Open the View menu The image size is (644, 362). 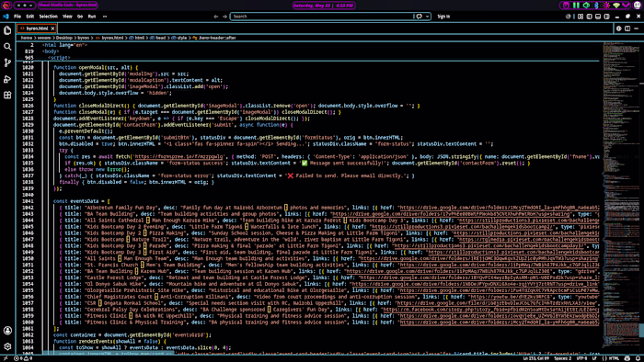(x=67, y=17)
